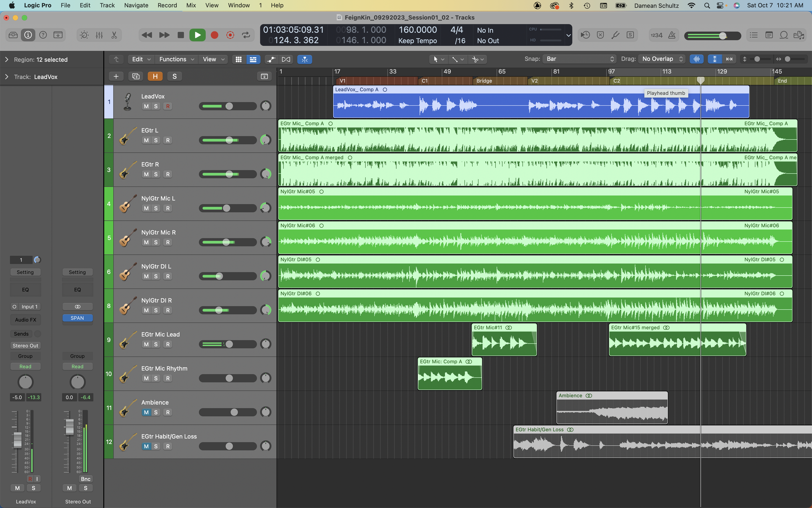This screenshot has width=812, height=508.
Task: Toggle Cycle mode in transport
Action: click(246, 35)
